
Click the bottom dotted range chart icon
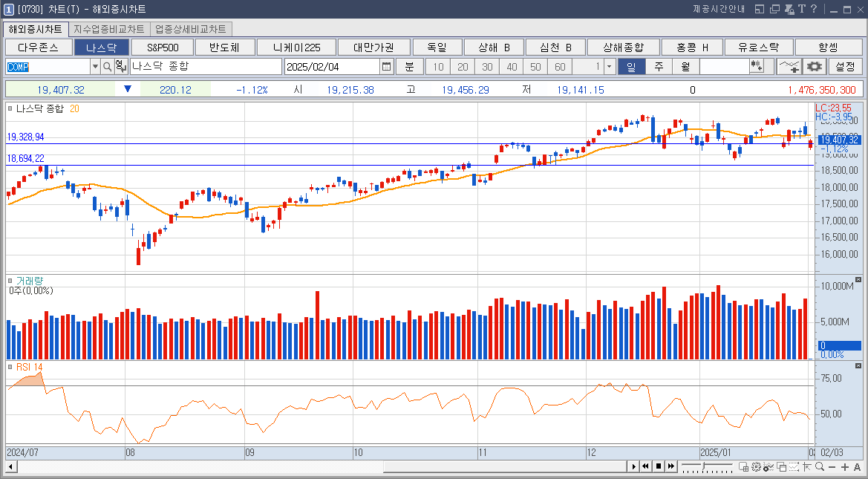pos(794,467)
